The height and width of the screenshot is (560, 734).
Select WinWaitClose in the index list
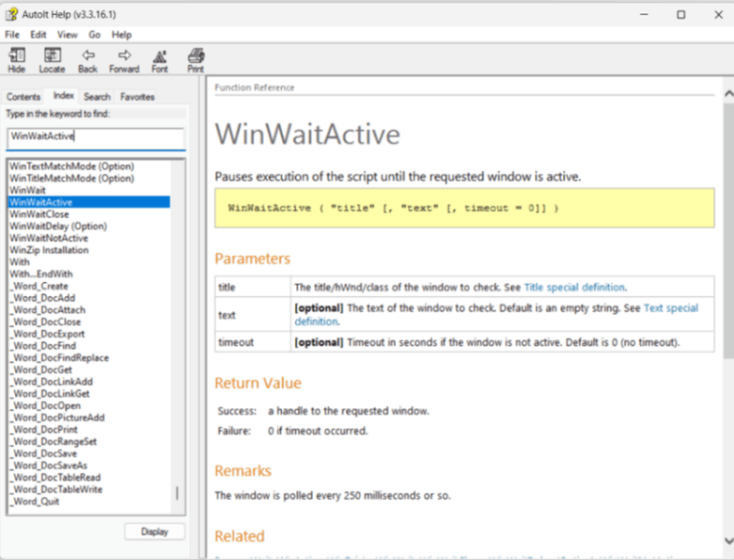[39, 214]
